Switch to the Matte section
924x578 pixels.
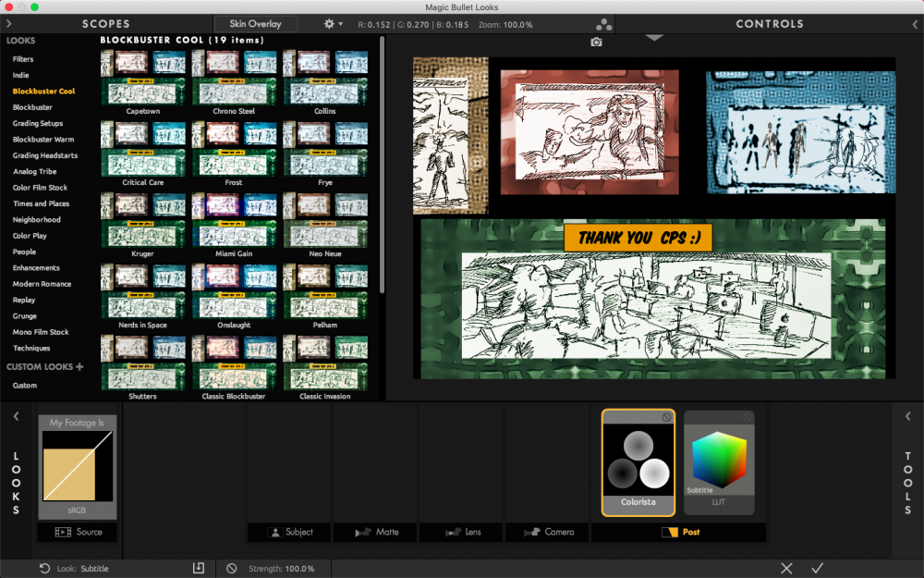pos(376,532)
